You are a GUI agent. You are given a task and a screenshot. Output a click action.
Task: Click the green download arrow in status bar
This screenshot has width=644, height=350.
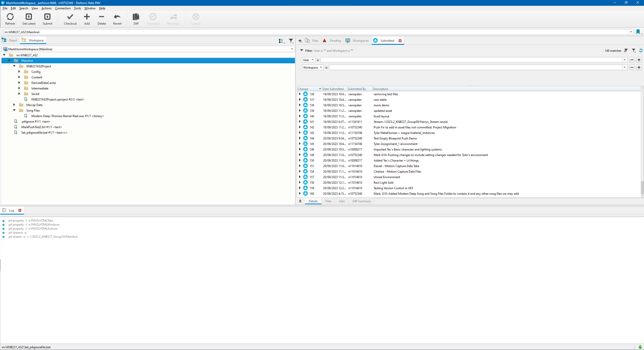pyautogui.click(x=640, y=347)
